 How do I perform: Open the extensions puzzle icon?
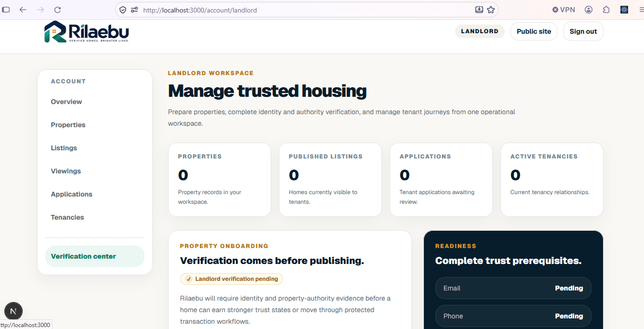(606, 10)
